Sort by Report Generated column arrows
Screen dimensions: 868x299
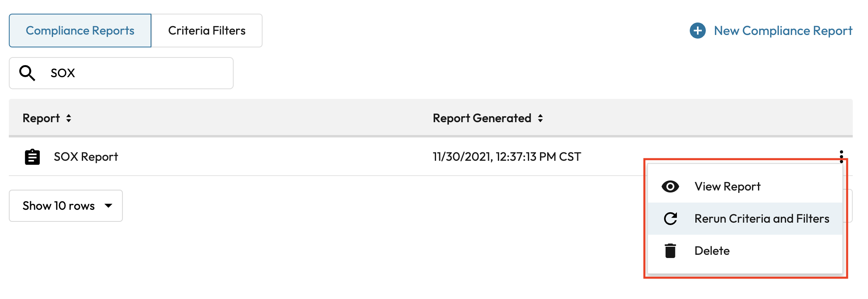point(540,118)
